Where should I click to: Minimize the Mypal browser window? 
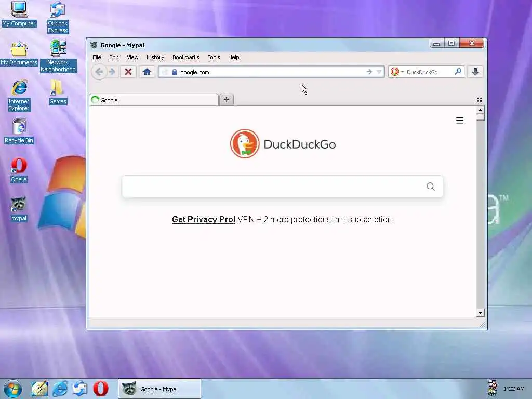click(436, 43)
